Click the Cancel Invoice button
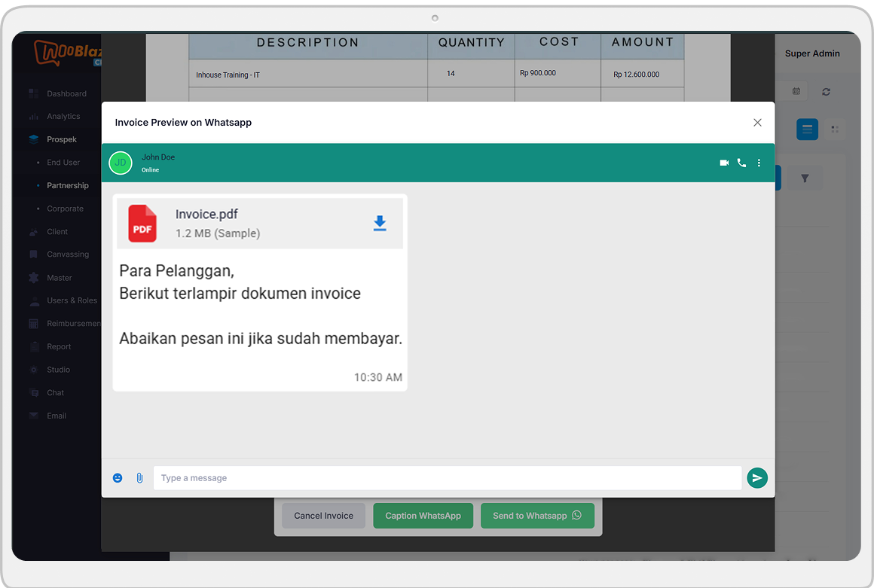Screen dimensions: 874x588 tap(323, 516)
